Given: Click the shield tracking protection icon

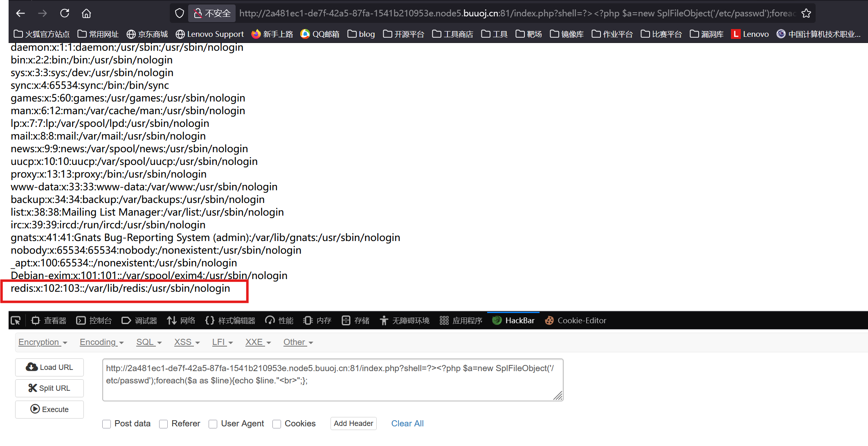Looking at the screenshot, I should tap(179, 13).
